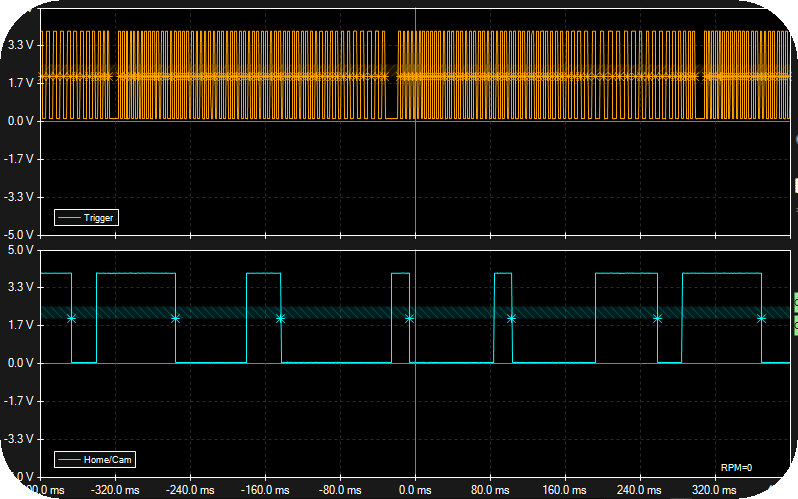Click the white line sample in Trigger legend
The height and width of the screenshot is (499, 798).
point(69,217)
